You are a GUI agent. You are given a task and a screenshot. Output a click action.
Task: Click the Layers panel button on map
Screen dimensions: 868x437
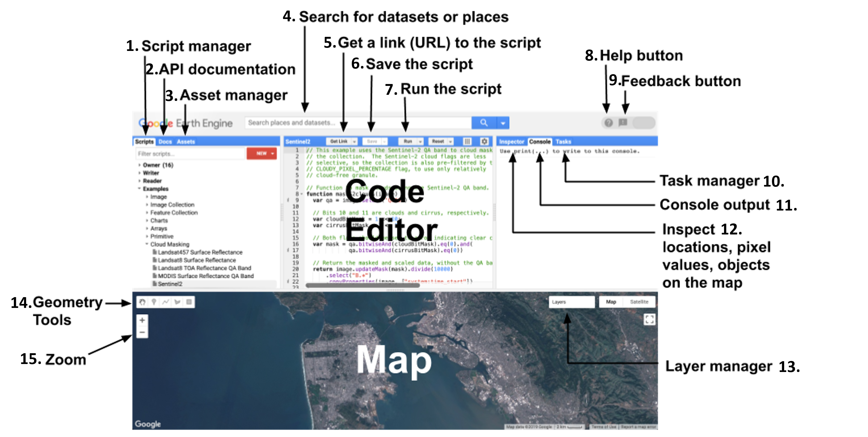[x=571, y=302]
